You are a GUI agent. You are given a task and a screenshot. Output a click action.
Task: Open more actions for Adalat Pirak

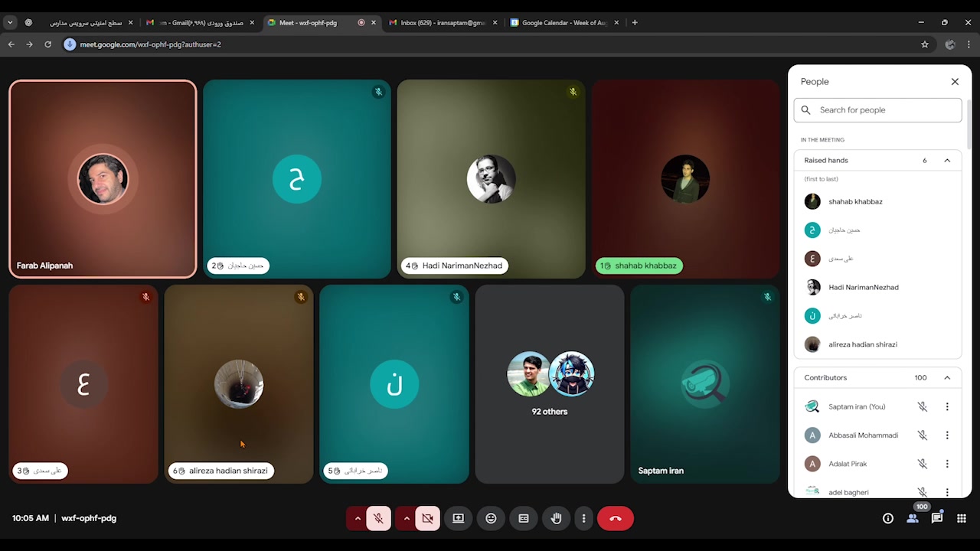(947, 464)
